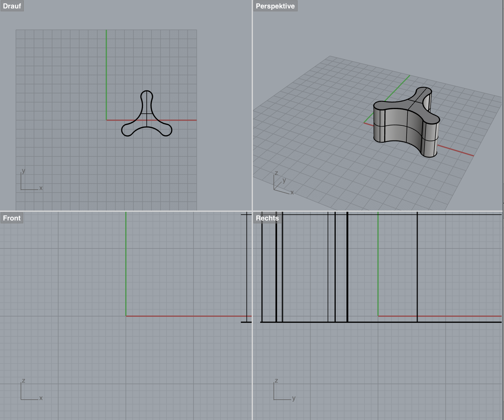Viewport: 504px width, 420px height.
Task: Open the Perspektive viewport title menu
Action: (275, 6)
